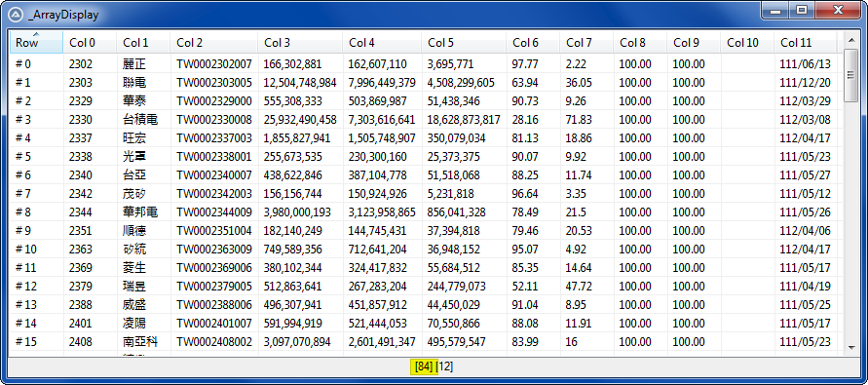
Task: Click the Col 10 column header
Action: click(x=747, y=43)
